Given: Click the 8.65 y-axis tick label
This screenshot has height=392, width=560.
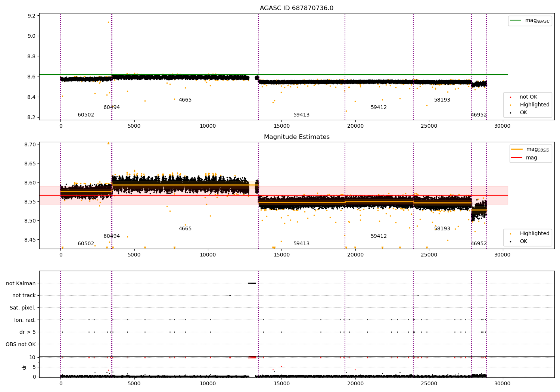Looking at the screenshot, I should pyautogui.click(x=30, y=164).
